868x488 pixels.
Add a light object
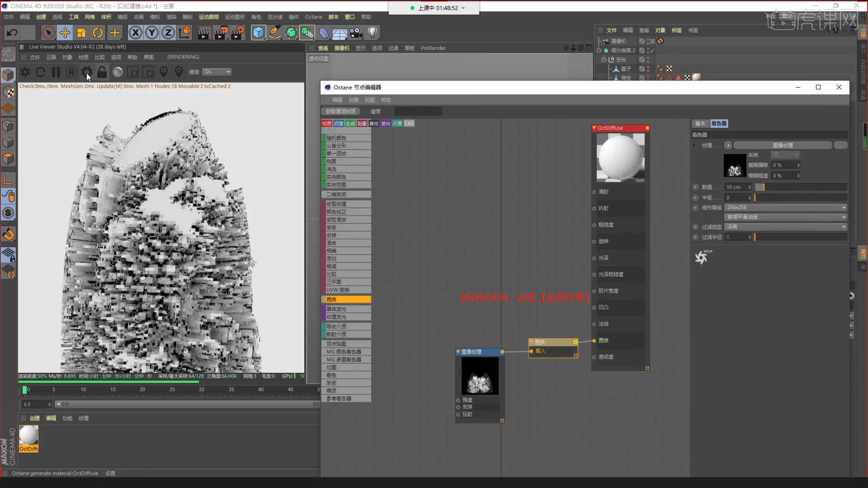click(373, 33)
